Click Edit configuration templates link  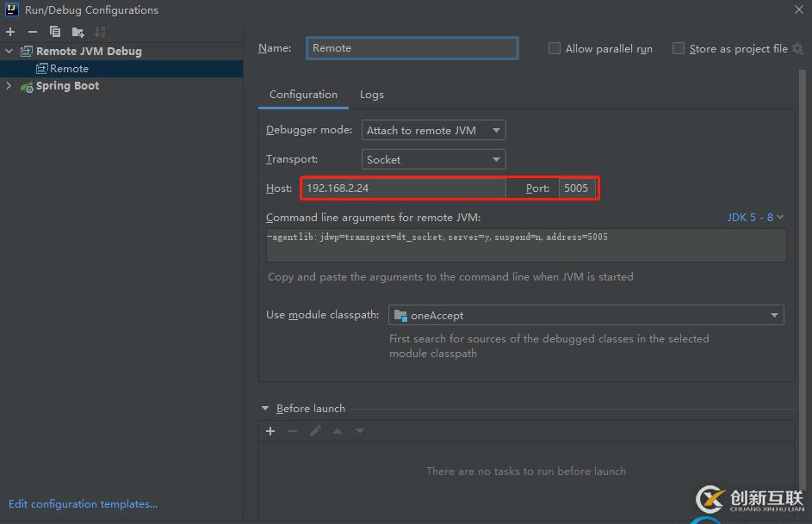83,504
